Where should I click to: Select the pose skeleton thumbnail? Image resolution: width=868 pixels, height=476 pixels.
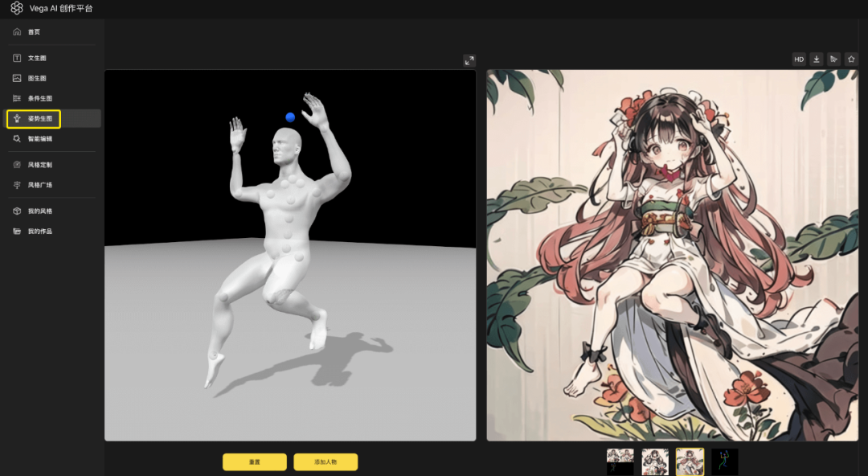pyautogui.click(x=725, y=462)
